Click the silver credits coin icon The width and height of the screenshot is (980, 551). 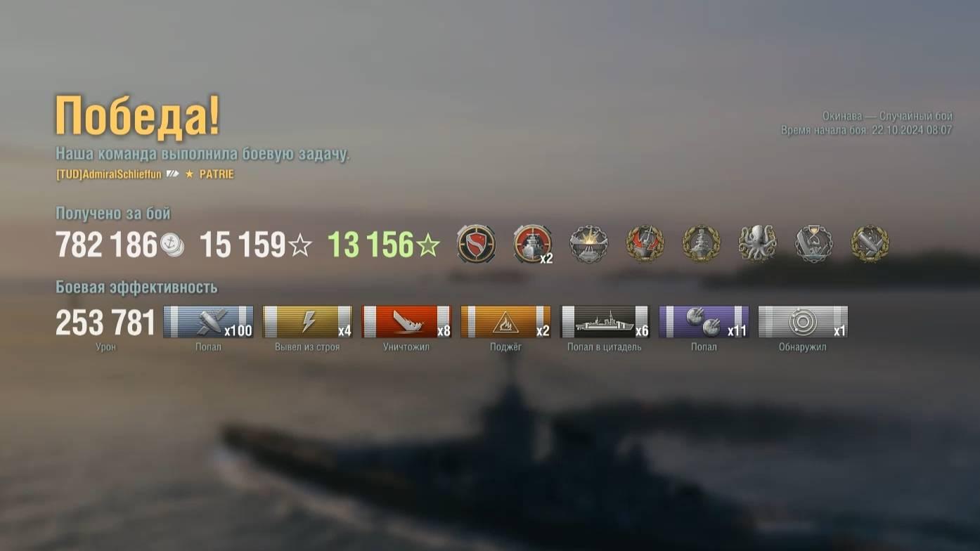[172, 244]
